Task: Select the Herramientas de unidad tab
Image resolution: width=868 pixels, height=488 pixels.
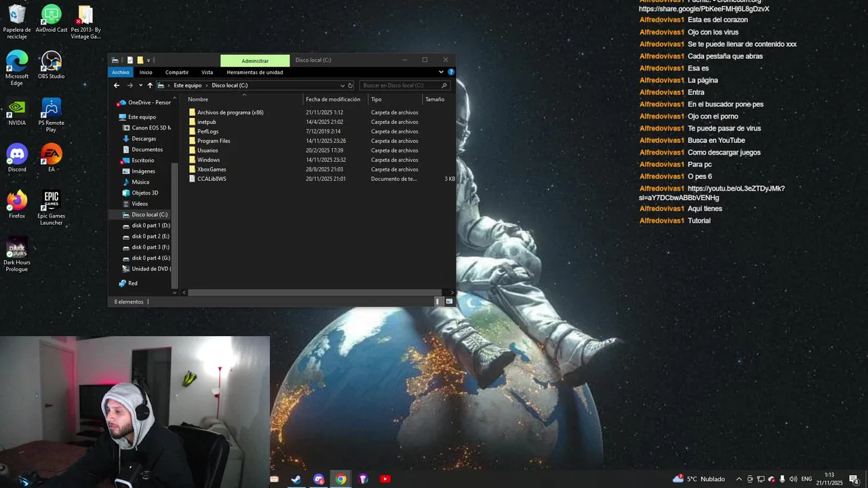Action: coord(255,72)
